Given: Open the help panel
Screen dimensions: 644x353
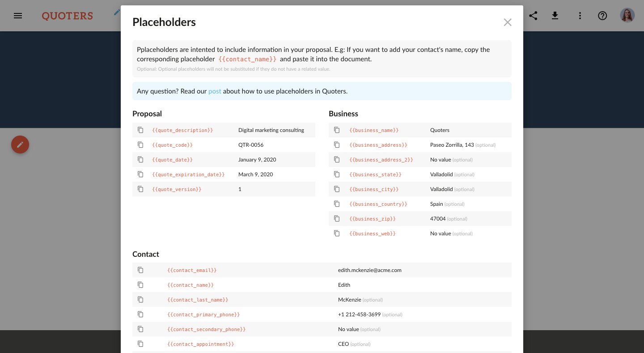Looking at the screenshot, I should 602,16.
